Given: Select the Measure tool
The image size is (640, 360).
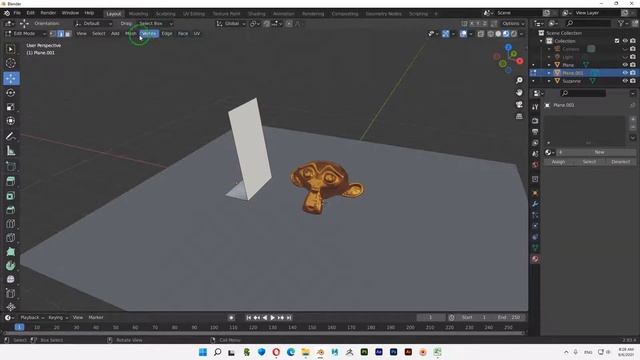Looking at the screenshot, I should (11, 151).
